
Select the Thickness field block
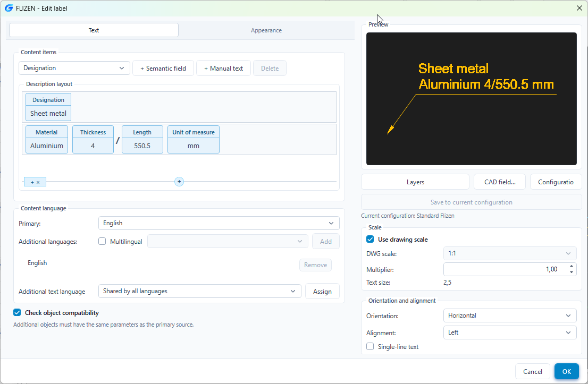coord(93,139)
